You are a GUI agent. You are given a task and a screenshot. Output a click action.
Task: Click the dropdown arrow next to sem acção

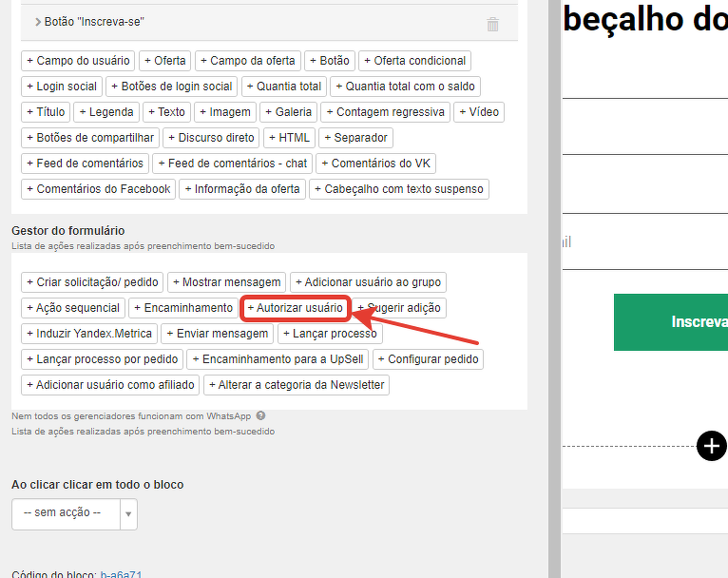[x=129, y=514]
